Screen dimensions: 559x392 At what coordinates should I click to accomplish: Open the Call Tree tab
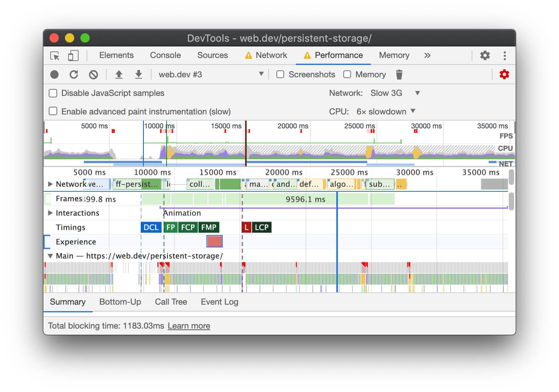[x=171, y=302]
